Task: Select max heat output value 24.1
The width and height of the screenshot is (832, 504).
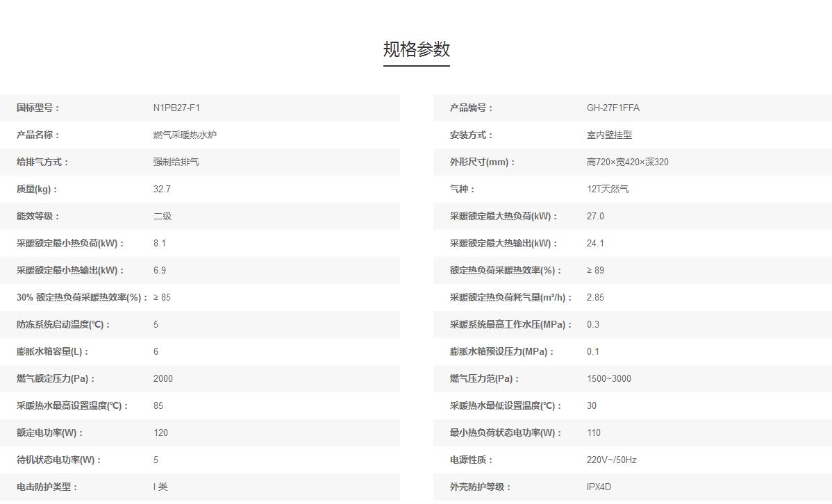Action: [595, 243]
